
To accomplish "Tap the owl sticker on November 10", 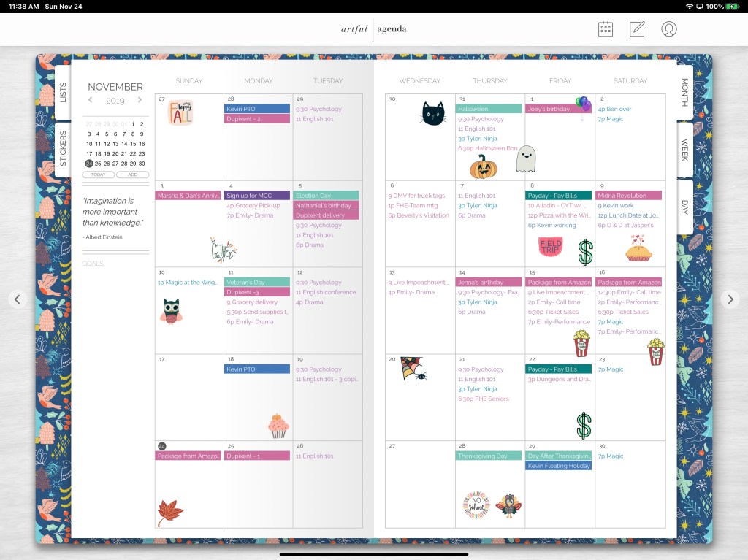I will pos(171,310).
